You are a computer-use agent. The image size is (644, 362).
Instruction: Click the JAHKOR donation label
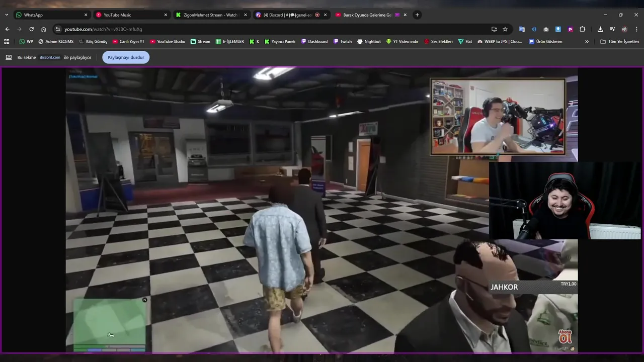[x=504, y=287]
